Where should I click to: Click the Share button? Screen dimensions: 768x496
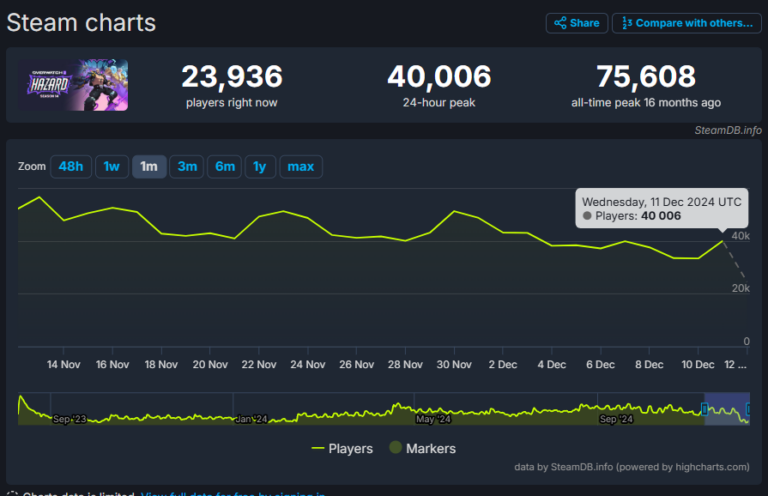(x=575, y=23)
